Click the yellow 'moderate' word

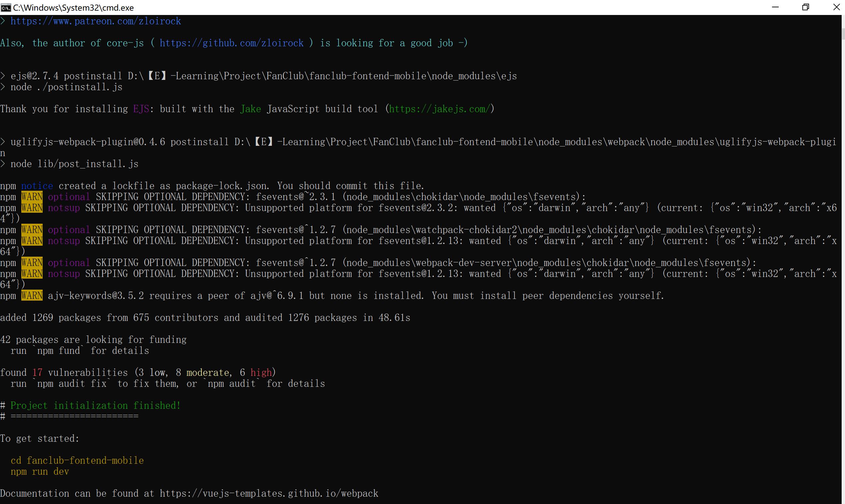[208, 373]
